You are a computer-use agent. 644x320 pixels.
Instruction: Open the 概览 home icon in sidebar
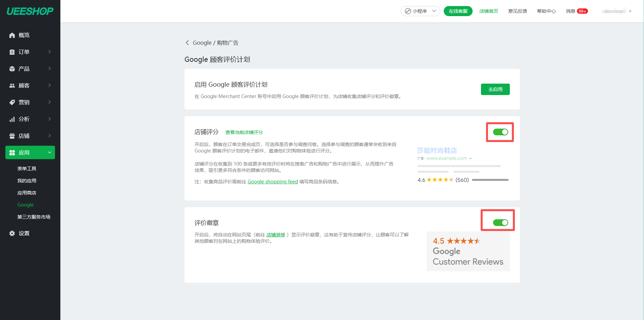[12, 35]
